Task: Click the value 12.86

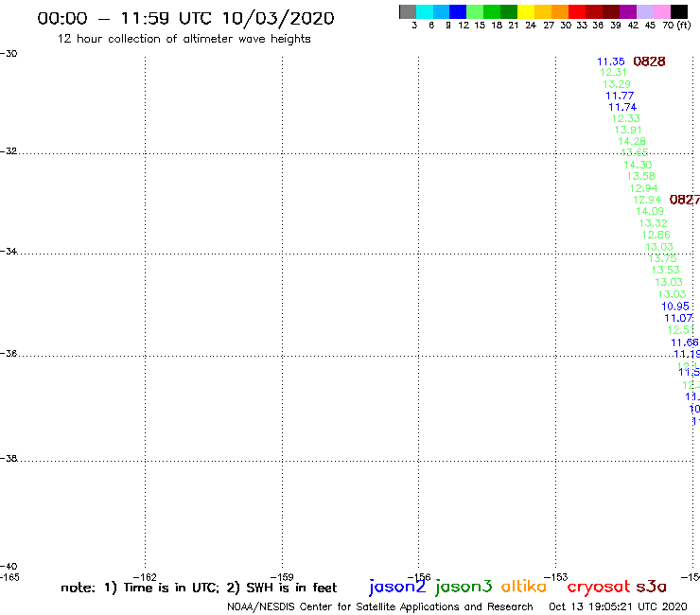Action: (656, 235)
